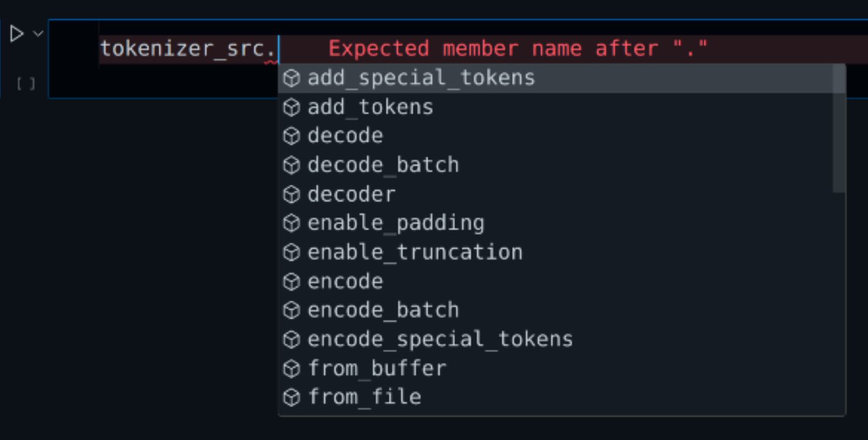Select the enable_truncation suggestion
868x440 pixels.
(415, 252)
